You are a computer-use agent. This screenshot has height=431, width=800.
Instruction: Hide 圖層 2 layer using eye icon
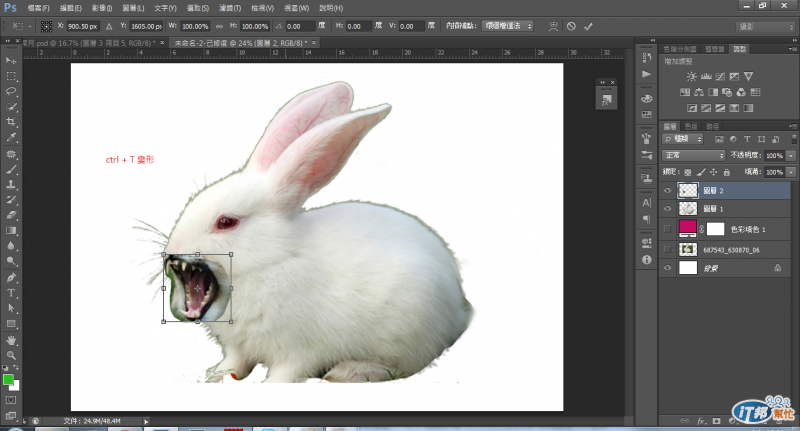(668, 189)
